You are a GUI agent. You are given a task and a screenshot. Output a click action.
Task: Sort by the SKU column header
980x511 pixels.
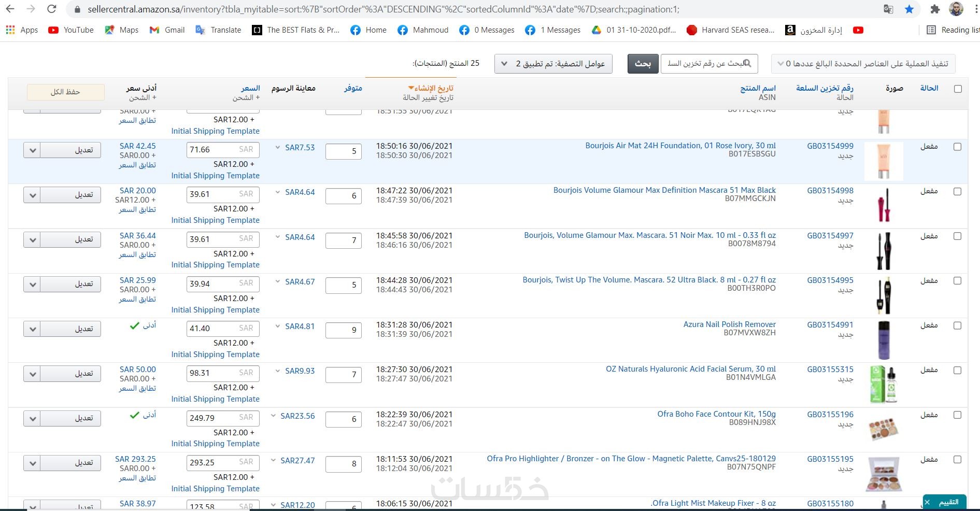[x=825, y=88]
